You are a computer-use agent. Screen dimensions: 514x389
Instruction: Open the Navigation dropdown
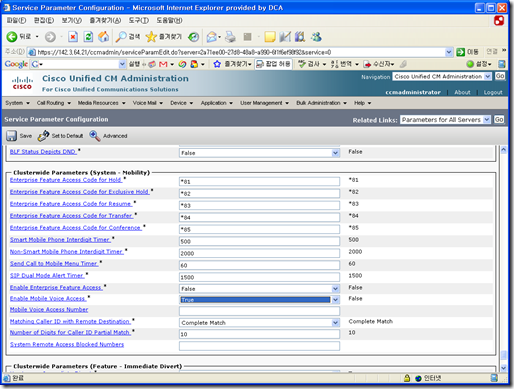pos(487,76)
